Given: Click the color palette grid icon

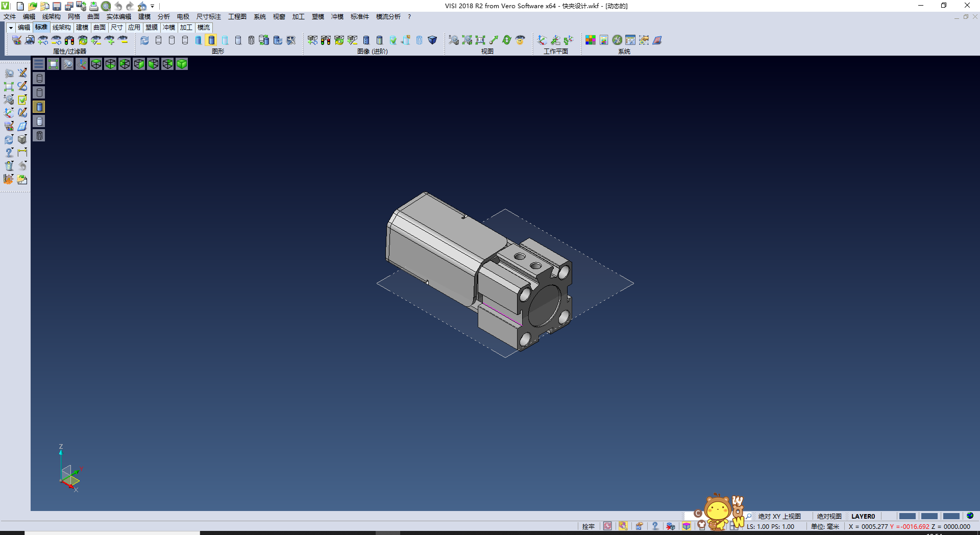Looking at the screenshot, I should click(590, 40).
